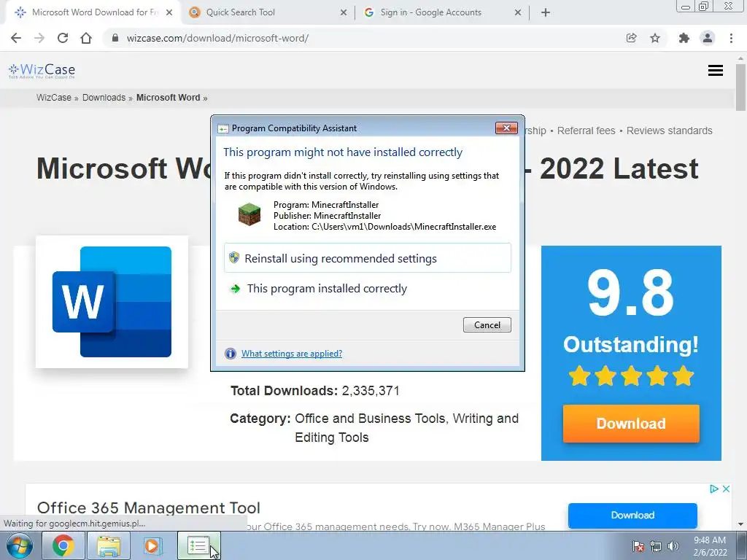Open the WizCase breadcrumb link
The width and height of the screenshot is (747, 560).
click(54, 98)
